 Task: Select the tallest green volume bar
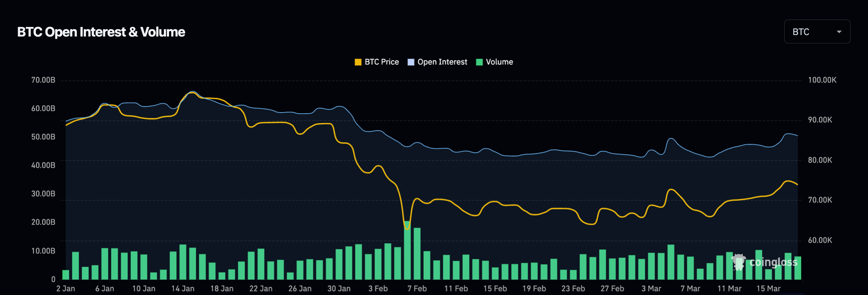407,251
